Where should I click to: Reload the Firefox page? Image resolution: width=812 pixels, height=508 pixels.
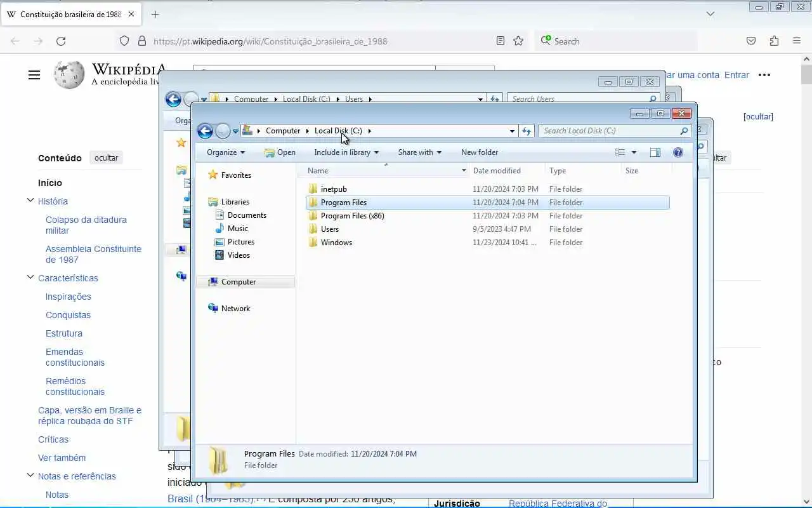61,41
